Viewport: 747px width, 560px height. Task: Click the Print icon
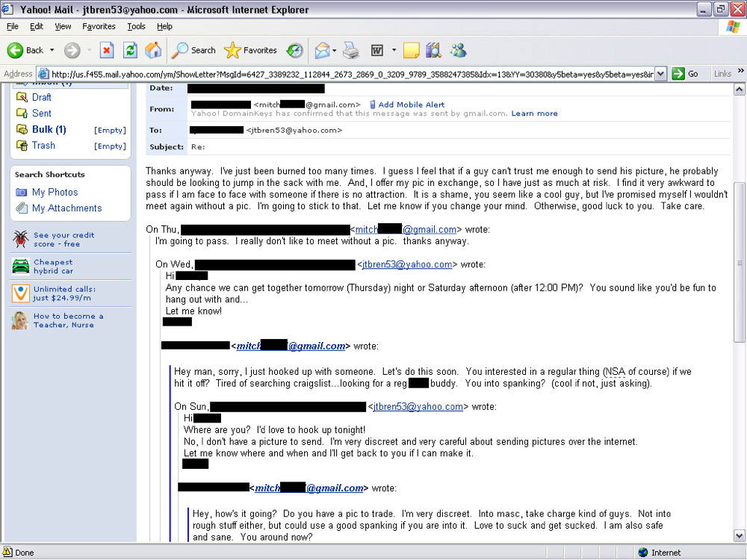351,50
